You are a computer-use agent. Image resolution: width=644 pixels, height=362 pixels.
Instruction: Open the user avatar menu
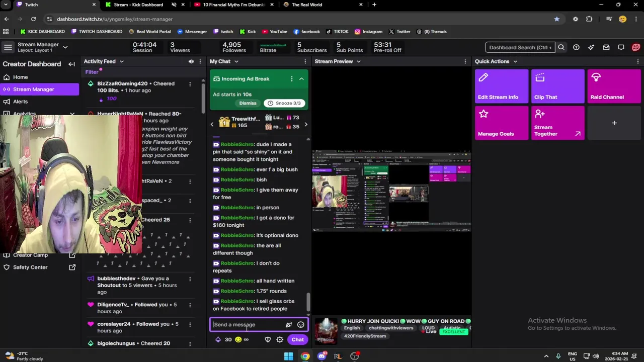[636, 47]
